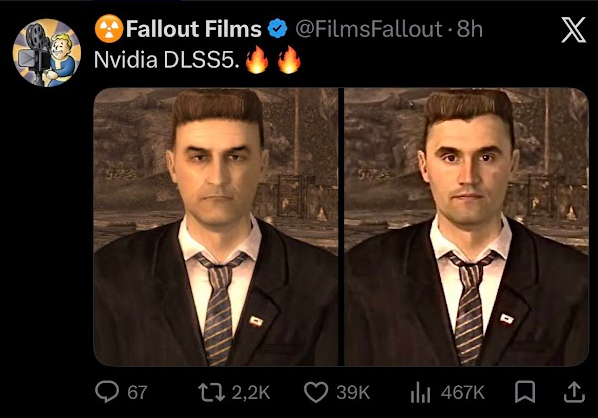This screenshot has height=418, width=598.
Task: Open the right comparison image
Action: [466, 227]
